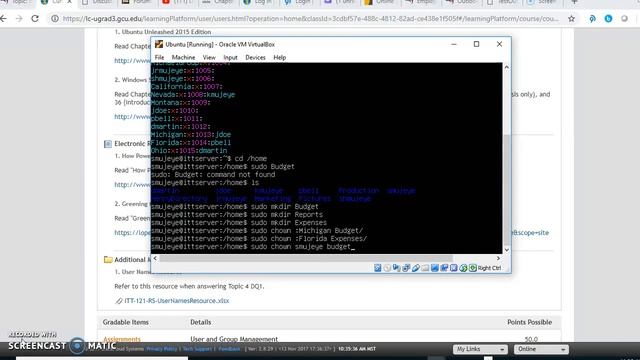Switch to the Chapter browser tab
This screenshot has height=360, width=640.
click(x=218, y=2)
